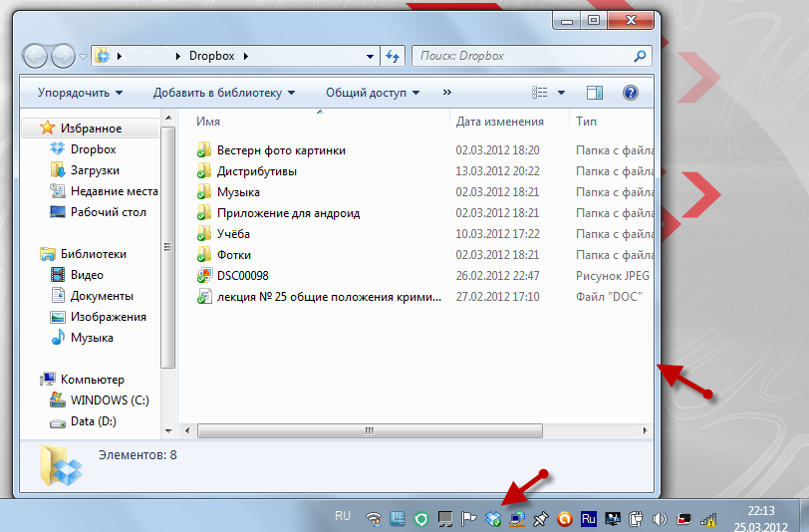Open the address bar history dropdown
809x532 pixels.
[370, 56]
